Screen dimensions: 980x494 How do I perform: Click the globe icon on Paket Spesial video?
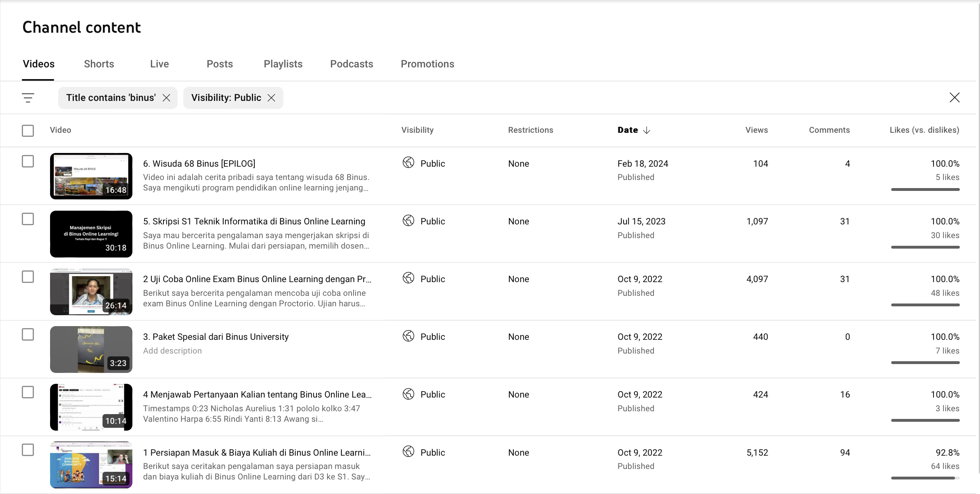(409, 336)
